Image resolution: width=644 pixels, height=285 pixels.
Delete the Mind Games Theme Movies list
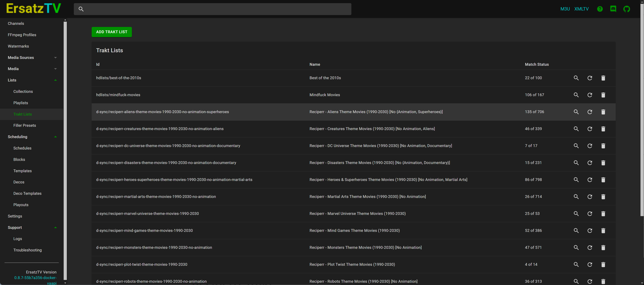pyautogui.click(x=603, y=231)
